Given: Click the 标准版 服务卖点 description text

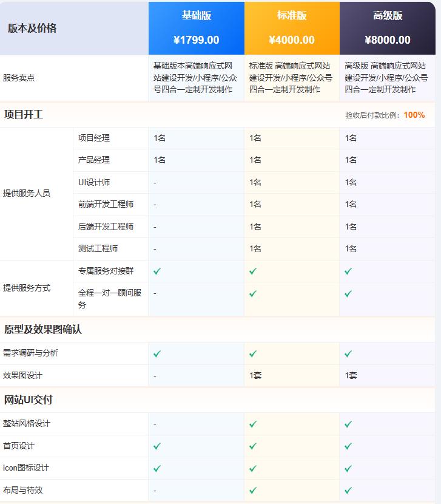Looking at the screenshot, I should click(291, 78).
